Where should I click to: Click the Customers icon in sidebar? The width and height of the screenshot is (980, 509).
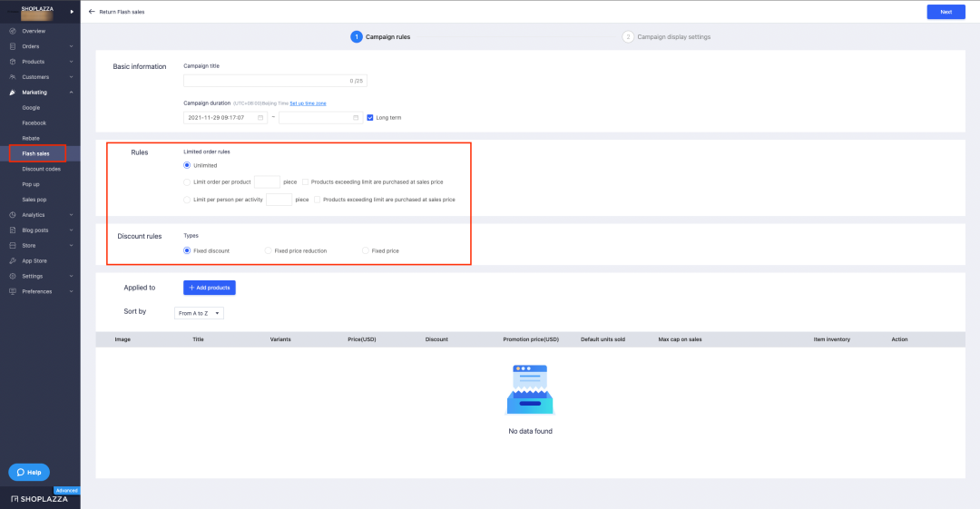pos(13,77)
